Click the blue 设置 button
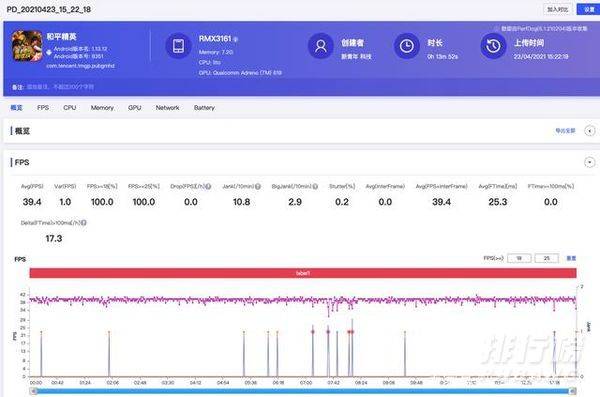This screenshot has width=600, height=397. [589, 10]
